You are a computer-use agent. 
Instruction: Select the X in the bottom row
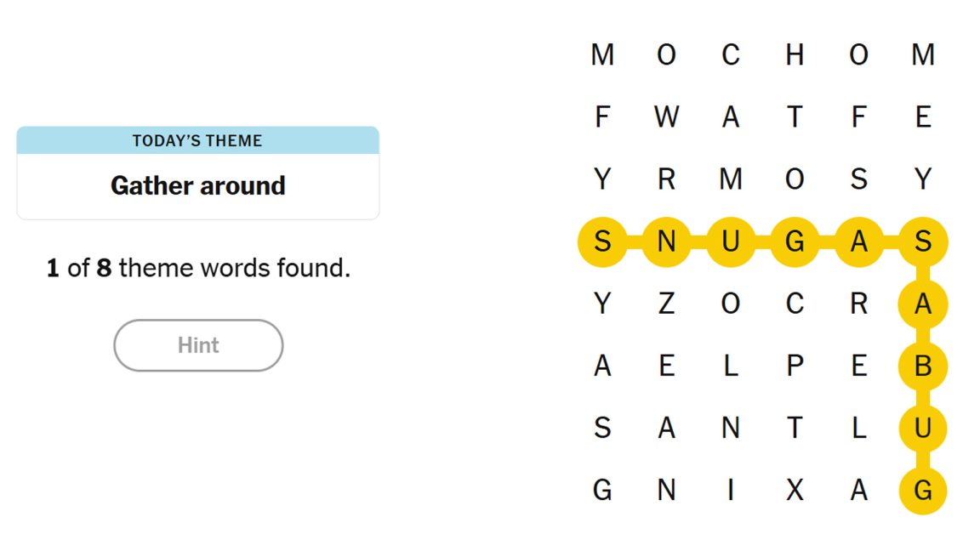point(794,491)
